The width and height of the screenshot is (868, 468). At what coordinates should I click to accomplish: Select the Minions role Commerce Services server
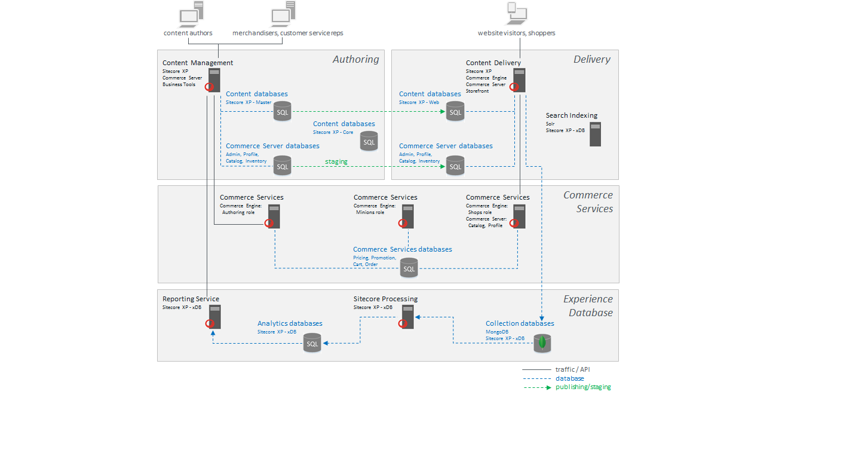tap(407, 216)
